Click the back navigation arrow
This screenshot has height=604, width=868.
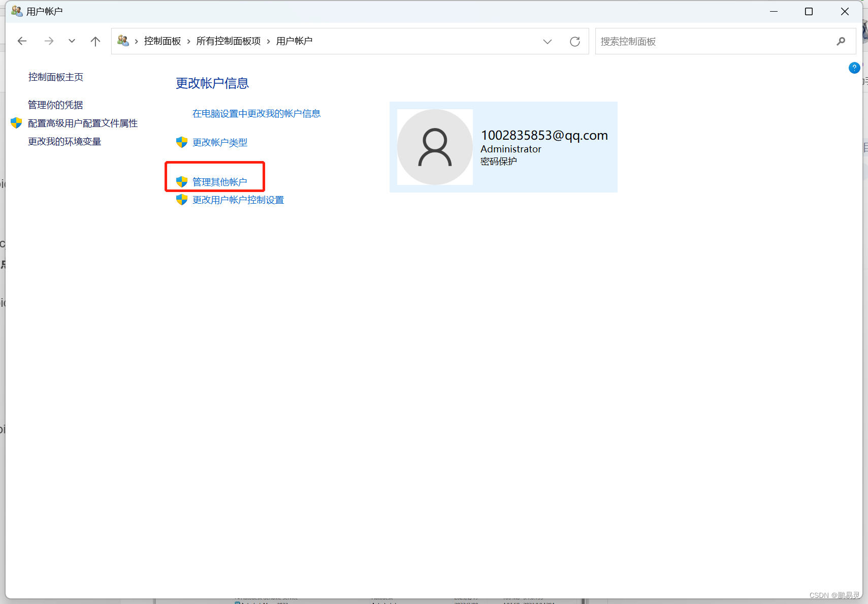[22, 41]
